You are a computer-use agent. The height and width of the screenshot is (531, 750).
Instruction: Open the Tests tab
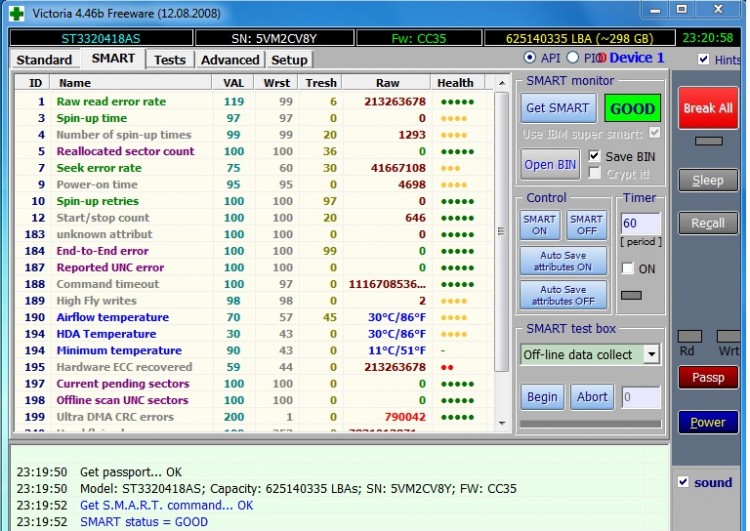(x=169, y=60)
